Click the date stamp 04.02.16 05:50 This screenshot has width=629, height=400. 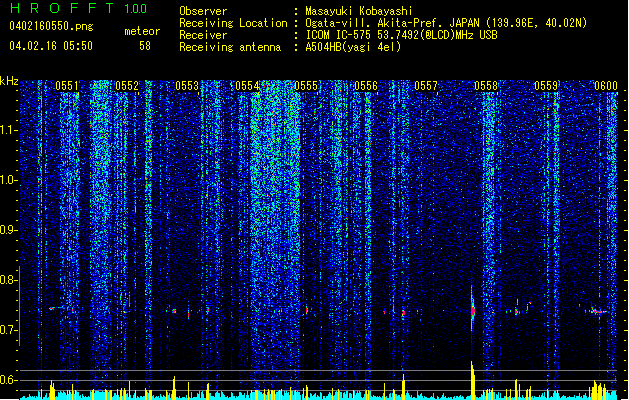pos(51,46)
